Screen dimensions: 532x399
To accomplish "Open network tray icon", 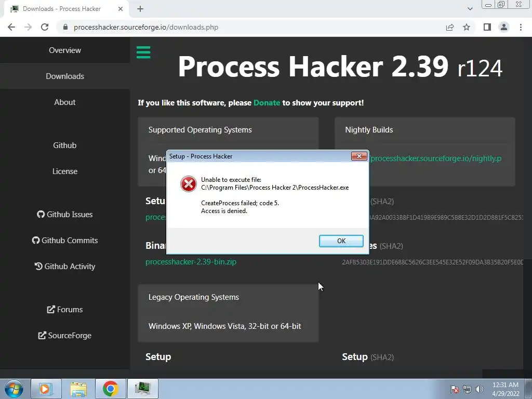I will (x=467, y=389).
